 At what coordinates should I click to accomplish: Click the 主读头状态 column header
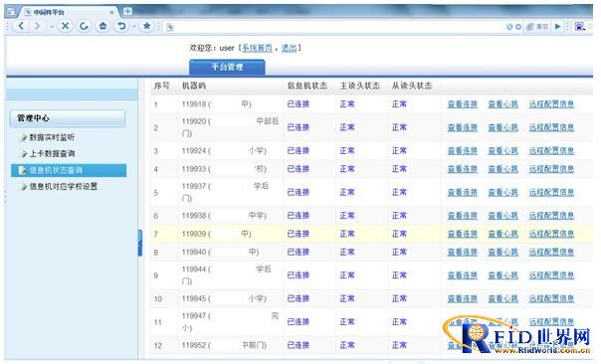[x=360, y=86]
